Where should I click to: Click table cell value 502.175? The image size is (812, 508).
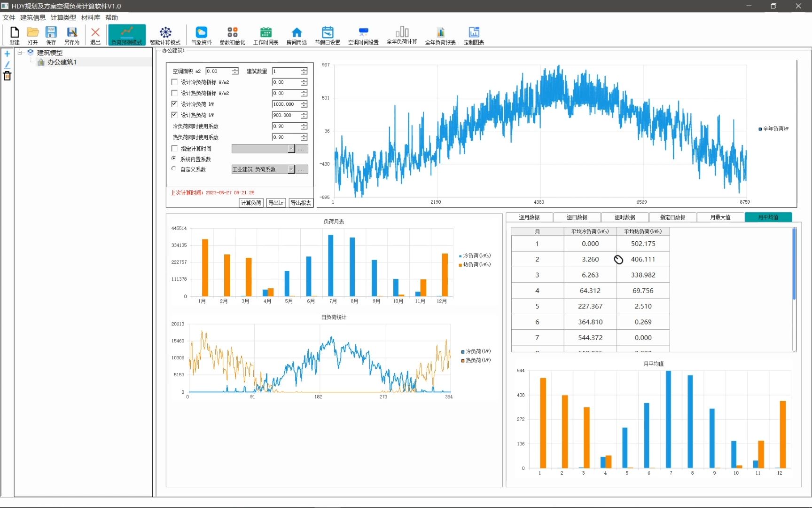tap(643, 244)
